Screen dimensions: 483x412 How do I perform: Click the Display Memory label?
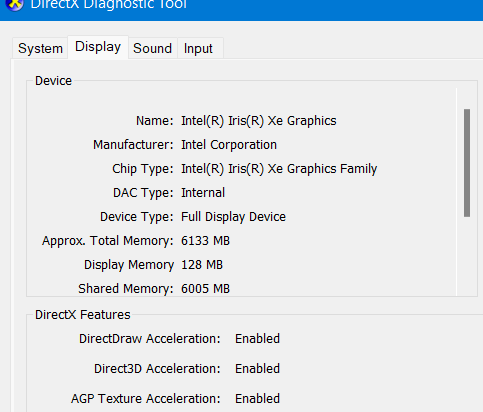click(129, 265)
